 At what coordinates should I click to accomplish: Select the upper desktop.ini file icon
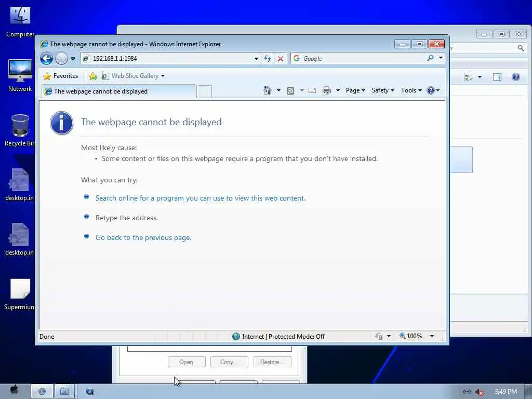pos(19,185)
